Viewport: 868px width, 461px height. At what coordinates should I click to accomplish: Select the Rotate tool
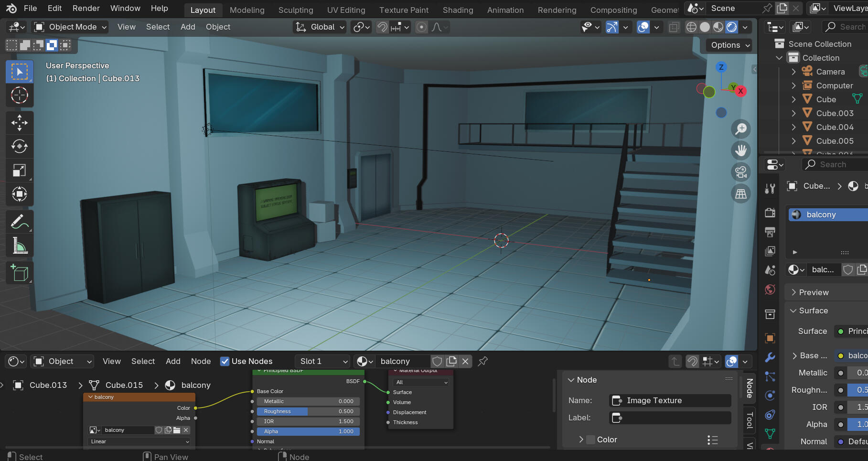(x=20, y=147)
